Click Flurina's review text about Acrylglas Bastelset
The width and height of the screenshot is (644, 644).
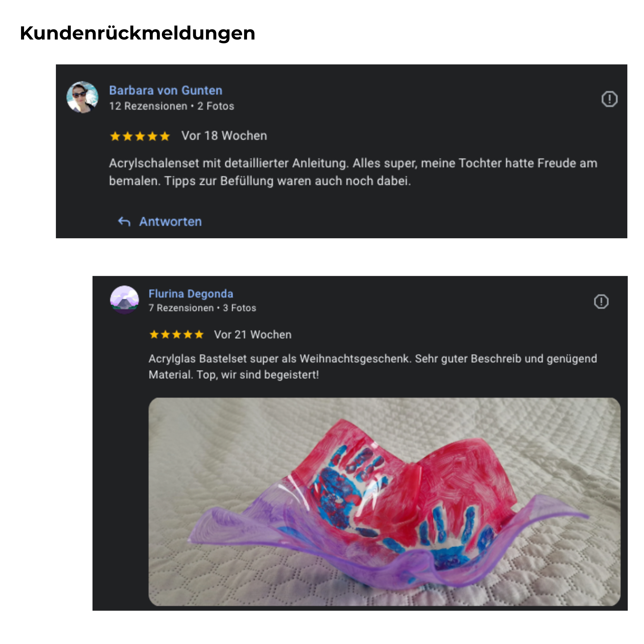tap(373, 367)
